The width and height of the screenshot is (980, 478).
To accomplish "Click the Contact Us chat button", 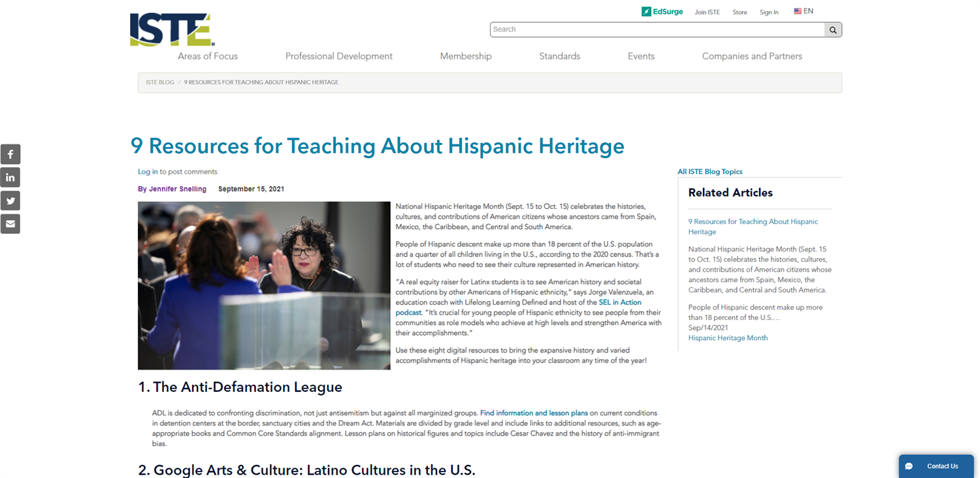I will 936,466.
